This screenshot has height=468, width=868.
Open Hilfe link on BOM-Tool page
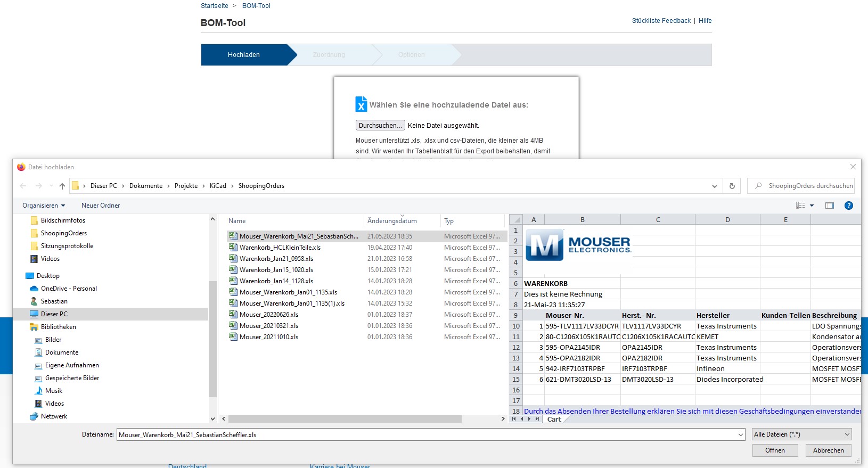(x=705, y=21)
